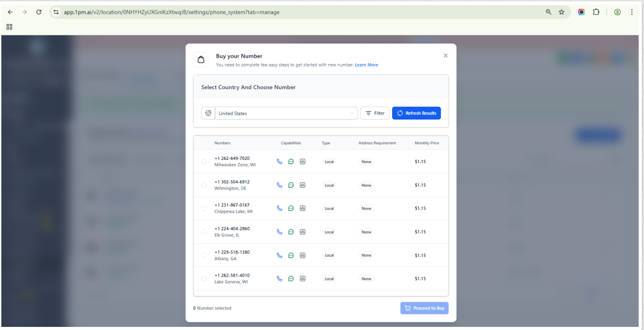Open Chrome three-dot menu

pyautogui.click(x=632, y=12)
